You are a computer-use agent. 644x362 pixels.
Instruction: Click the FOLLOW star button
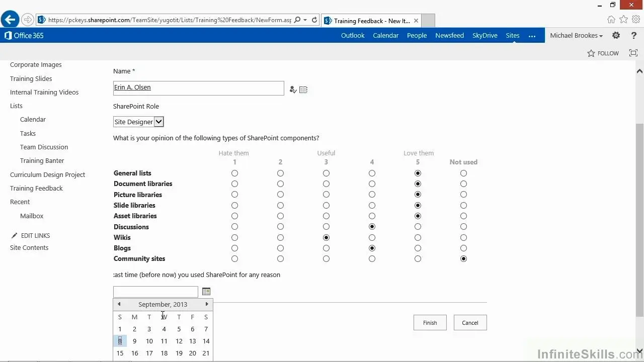click(603, 53)
